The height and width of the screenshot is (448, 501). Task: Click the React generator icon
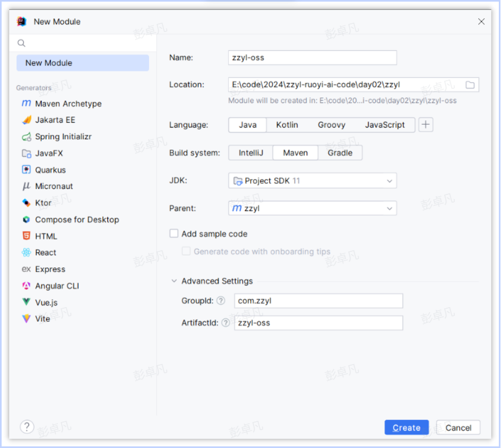(x=26, y=252)
